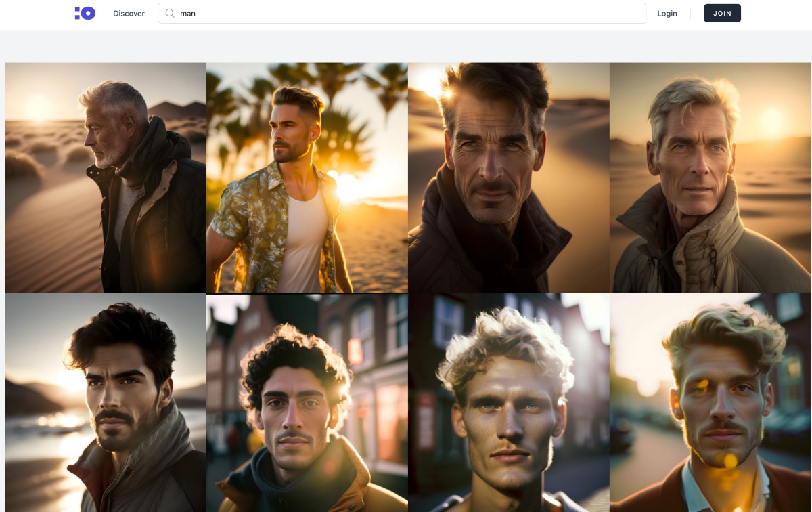Screen dimensions: 812x512
Task: Open the blond man in beige puffer jacket photo
Action: [710, 177]
